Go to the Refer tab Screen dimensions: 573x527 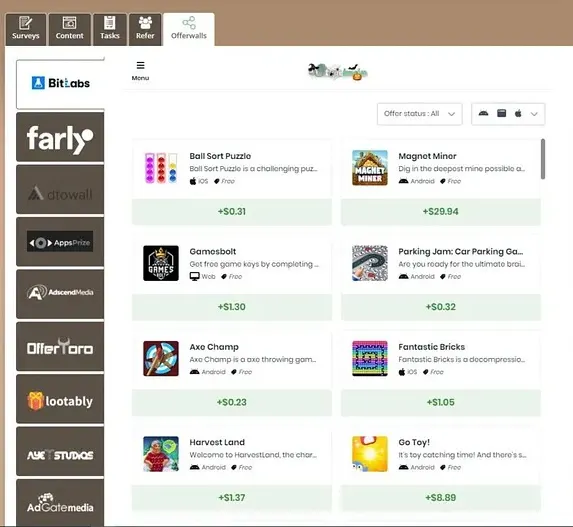(145, 29)
